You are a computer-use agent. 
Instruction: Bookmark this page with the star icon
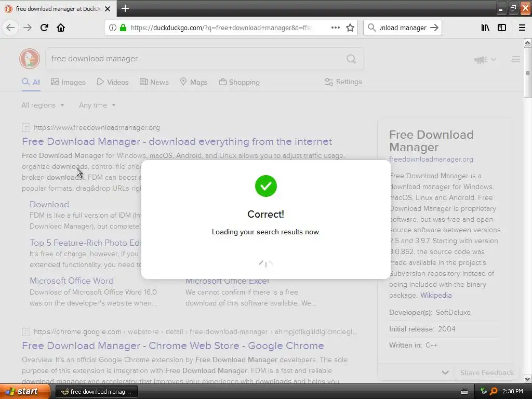(x=350, y=28)
